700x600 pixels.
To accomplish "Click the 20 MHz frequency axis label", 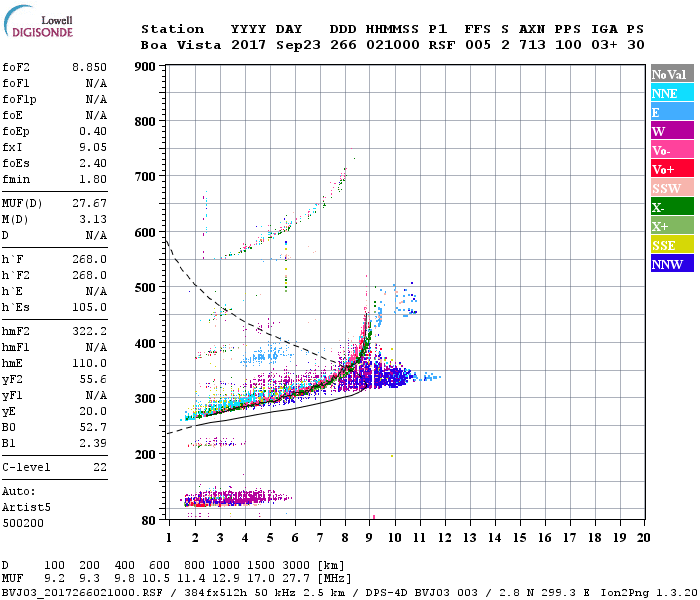I will [x=643, y=538].
